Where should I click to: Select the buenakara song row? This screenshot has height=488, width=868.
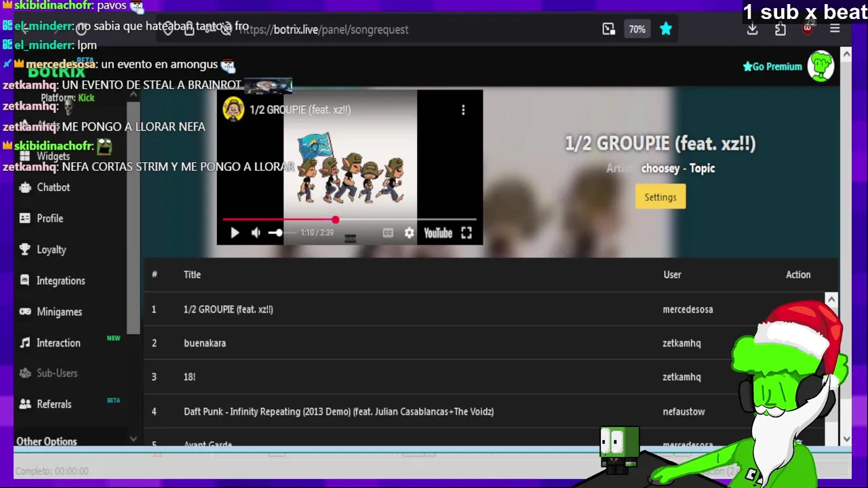click(490, 343)
